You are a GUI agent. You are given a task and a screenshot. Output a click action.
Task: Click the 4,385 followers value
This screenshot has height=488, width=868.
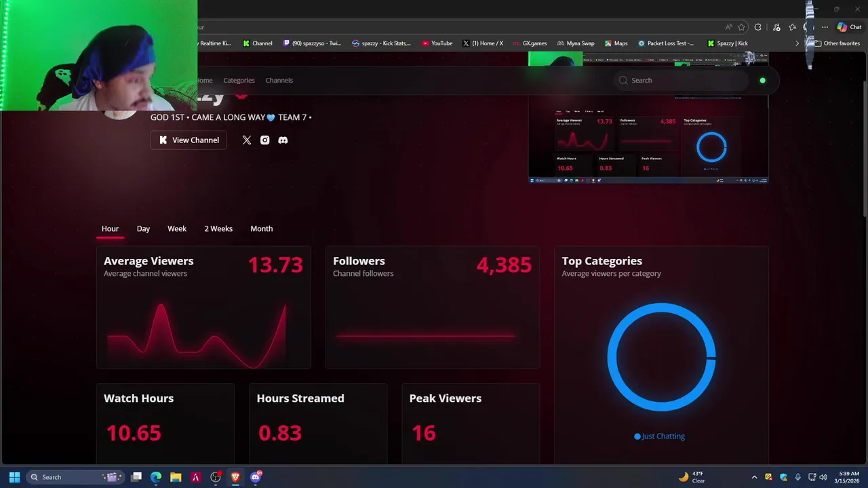(x=504, y=265)
